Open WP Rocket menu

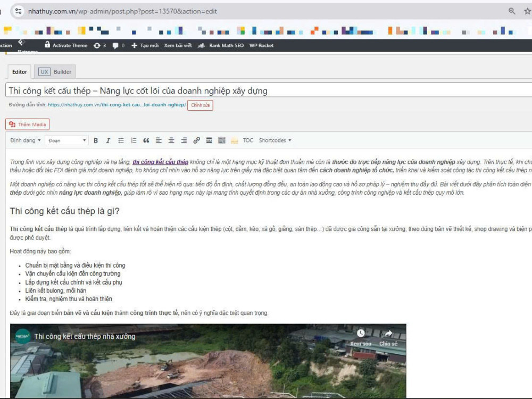tap(261, 45)
